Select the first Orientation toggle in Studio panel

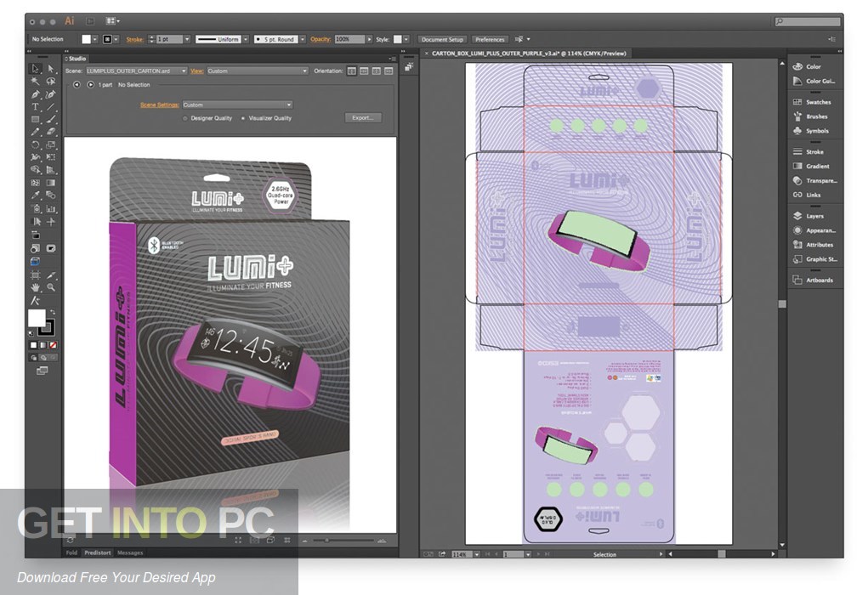pos(350,71)
